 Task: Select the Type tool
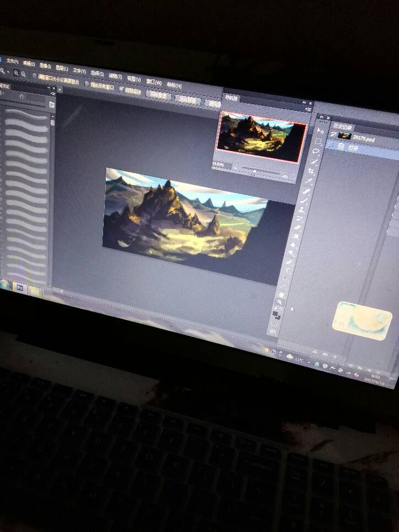point(287,270)
